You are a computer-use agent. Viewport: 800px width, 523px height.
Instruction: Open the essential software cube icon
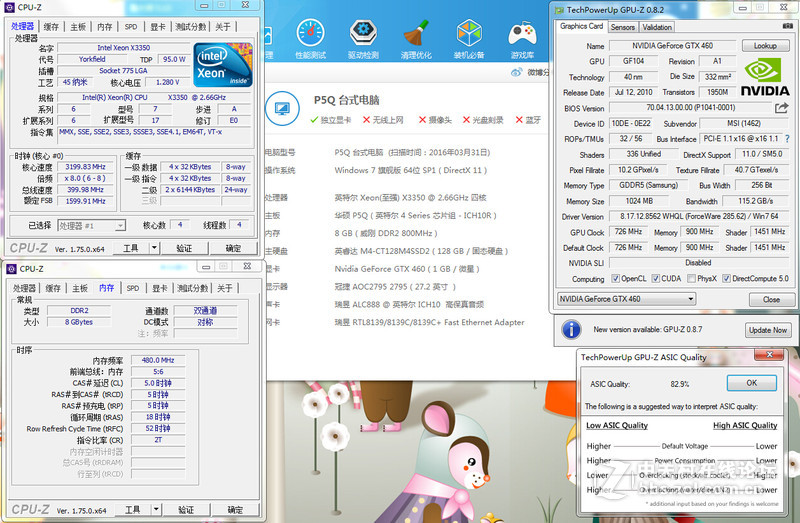point(469,33)
